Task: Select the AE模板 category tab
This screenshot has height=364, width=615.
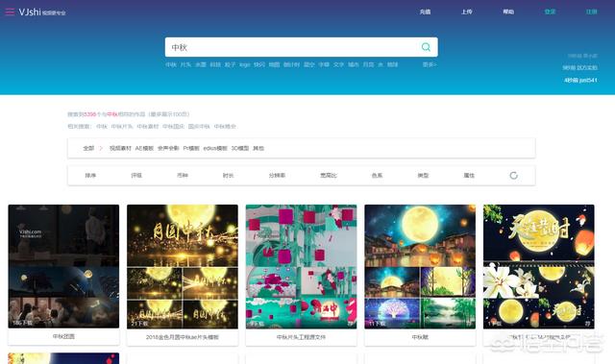Action: point(144,148)
